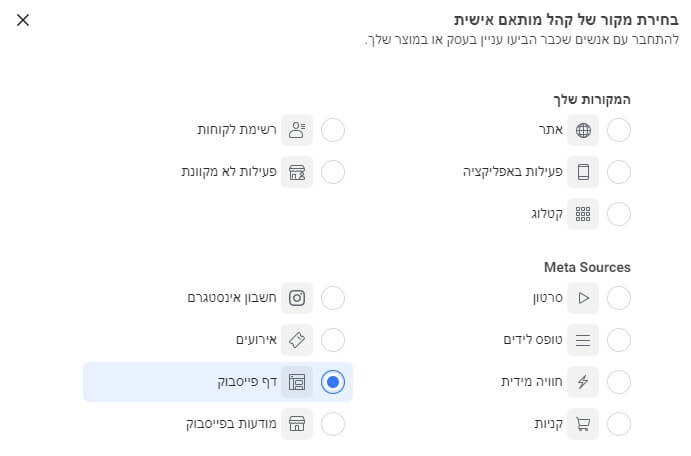Close the custom audience source dialog
The image size is (691, 456).
23,20
